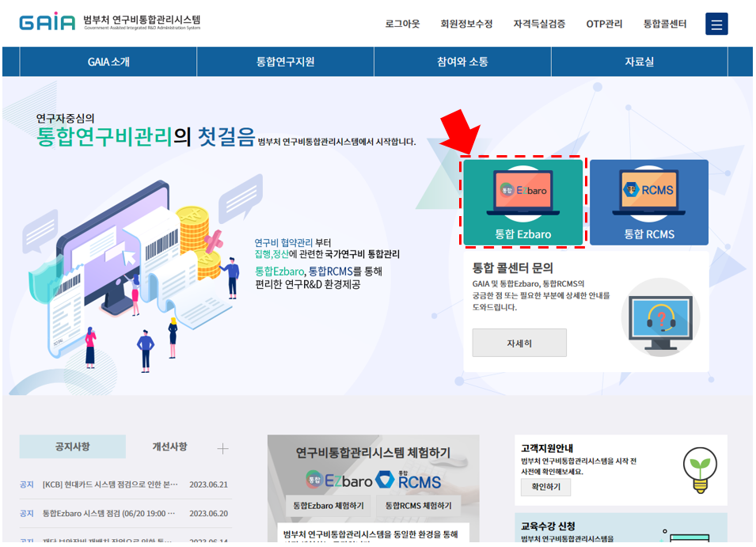This screenshot has width=756, height=547.
Task: Click the GAIA logo
Action: point(47,22)
